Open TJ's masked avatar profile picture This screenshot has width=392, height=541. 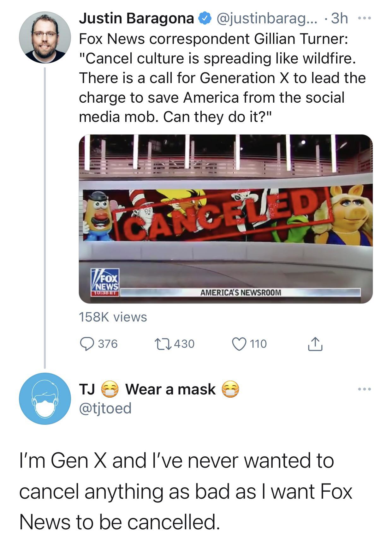[x=45, y=399]
